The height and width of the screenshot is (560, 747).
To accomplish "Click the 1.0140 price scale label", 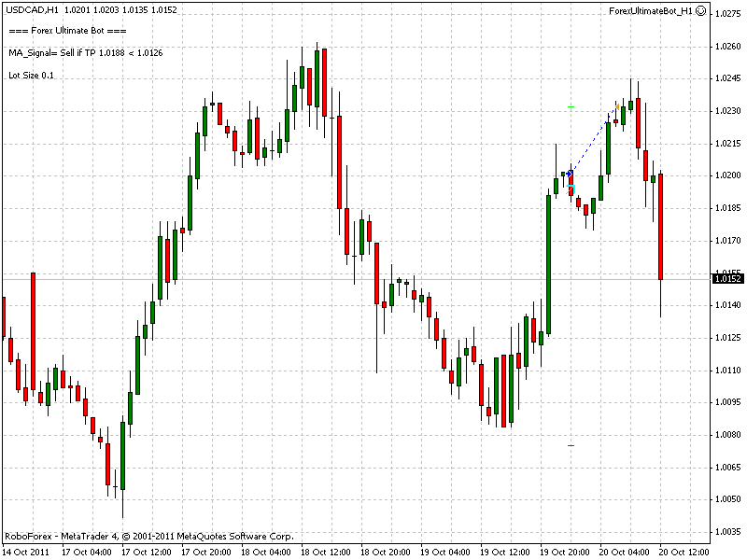I will [x=728, y=305].
